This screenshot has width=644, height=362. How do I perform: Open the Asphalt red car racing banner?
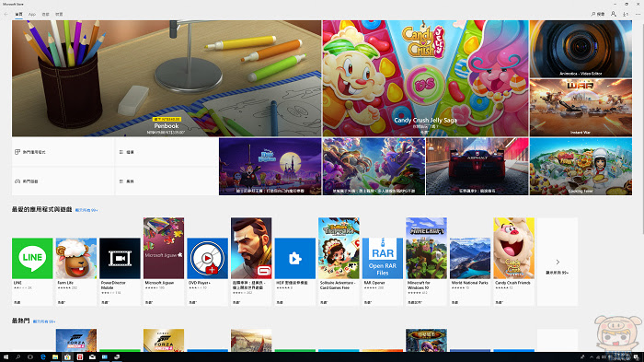pos(477,166)
